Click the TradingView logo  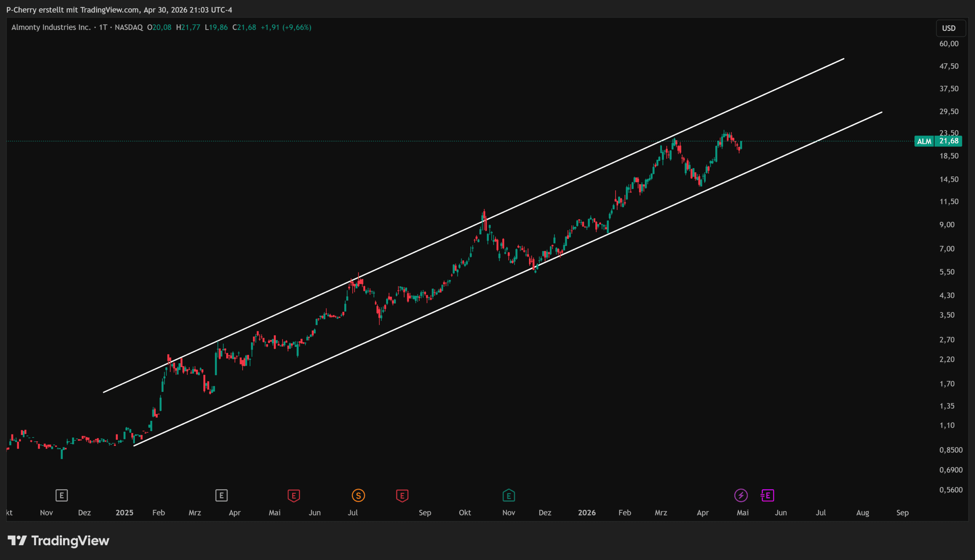(59, 541)
